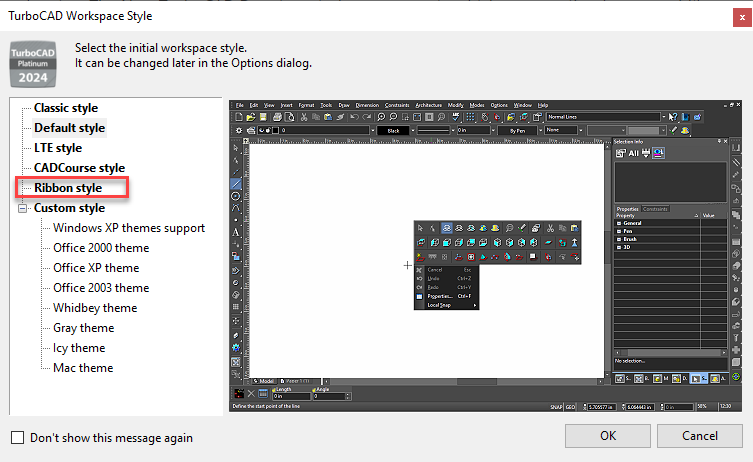Click the Cancel button

pos(700,436)
